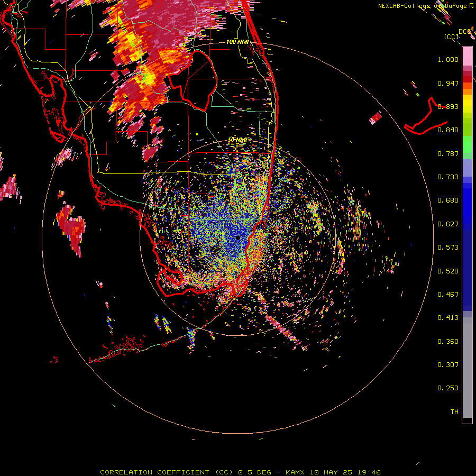Viewport: 476px width, 476px height.
Task: Click the 0.893 scale value label
Action: [x=448, y=106]
